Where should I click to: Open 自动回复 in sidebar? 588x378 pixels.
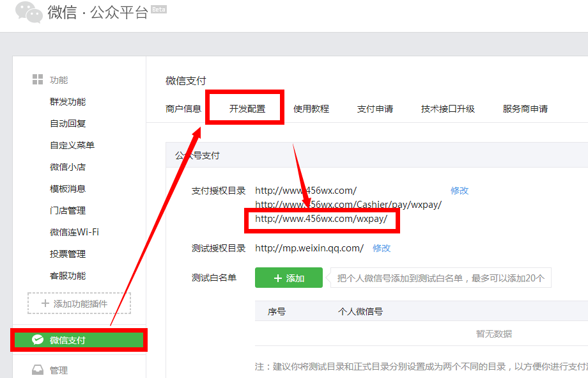[68, 123]
